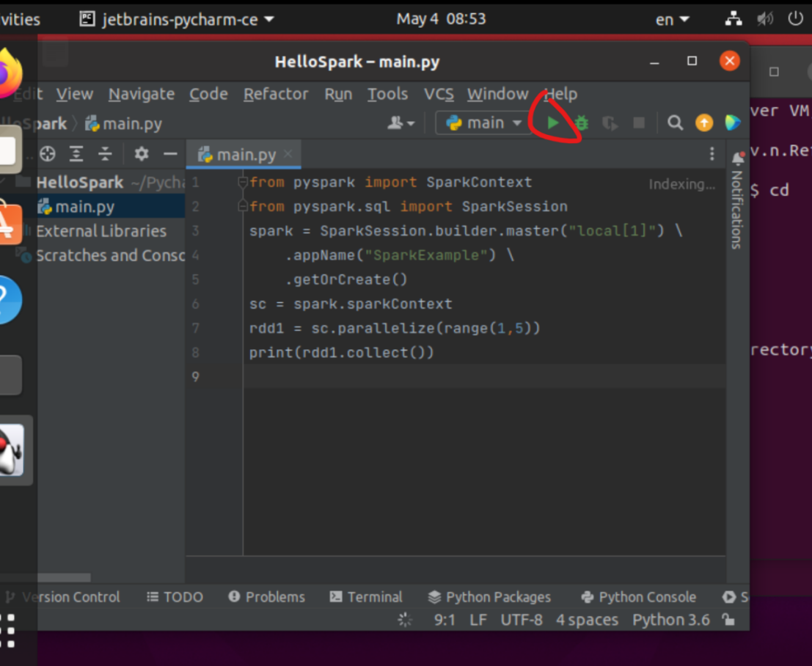This screenshot has width=812, height=666.
Task: Collapse fold marker on line 1 import
Action: tap(242, 183)
